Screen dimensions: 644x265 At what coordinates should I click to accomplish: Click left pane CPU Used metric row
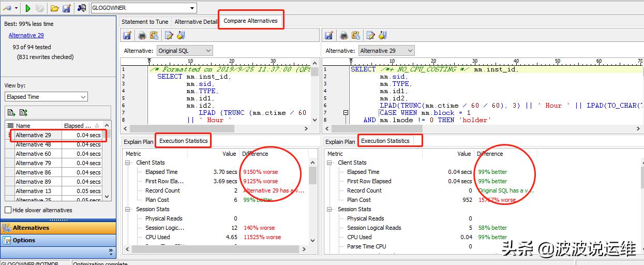[x=215, y=237]
